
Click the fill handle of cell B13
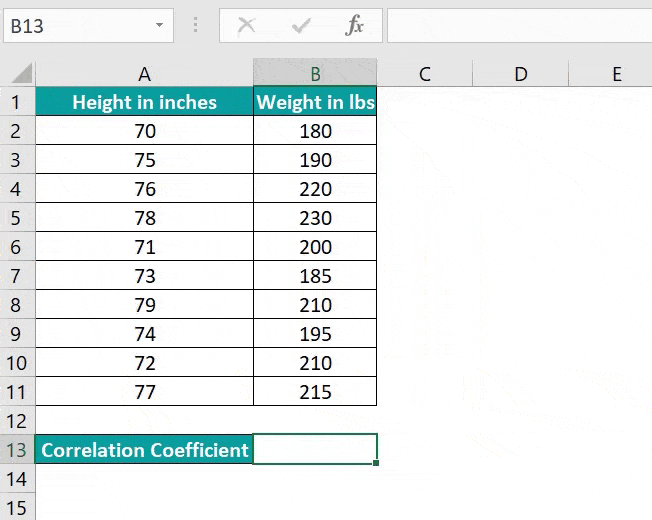(376, 463)
